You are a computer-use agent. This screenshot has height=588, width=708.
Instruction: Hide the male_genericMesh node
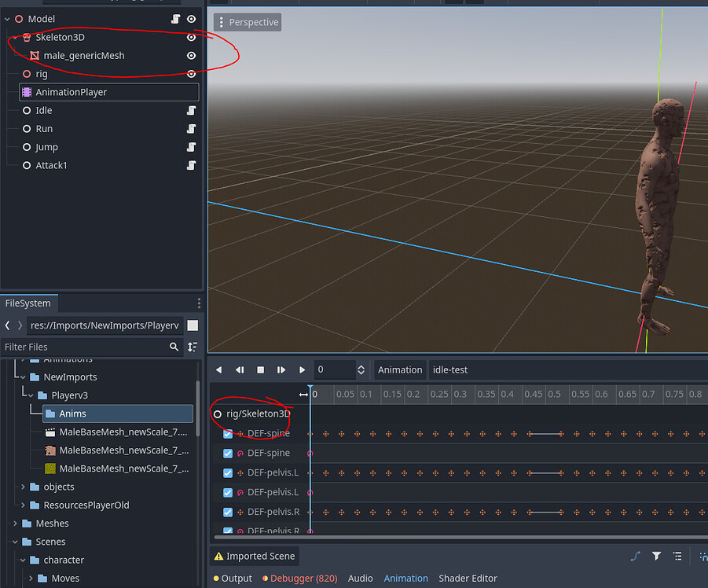(191, 55)
